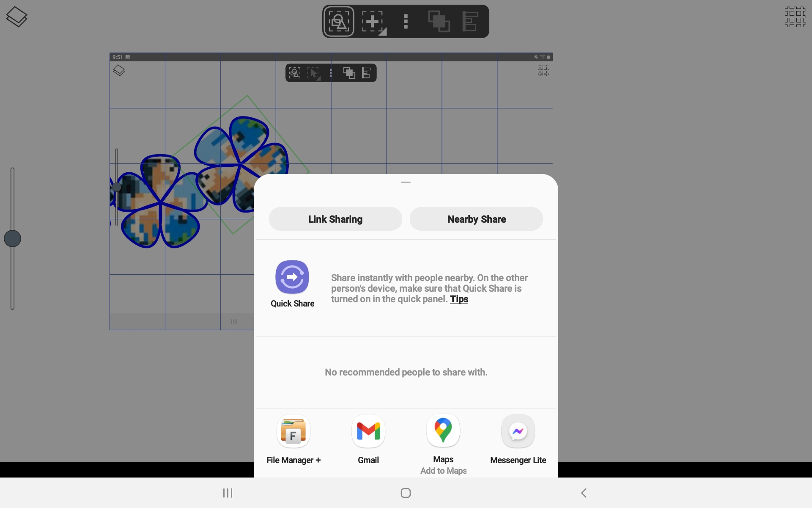Tap the Nearby Share button
Image resolution: width=812 pixels, height=508 pixels.
pos(476,219)
